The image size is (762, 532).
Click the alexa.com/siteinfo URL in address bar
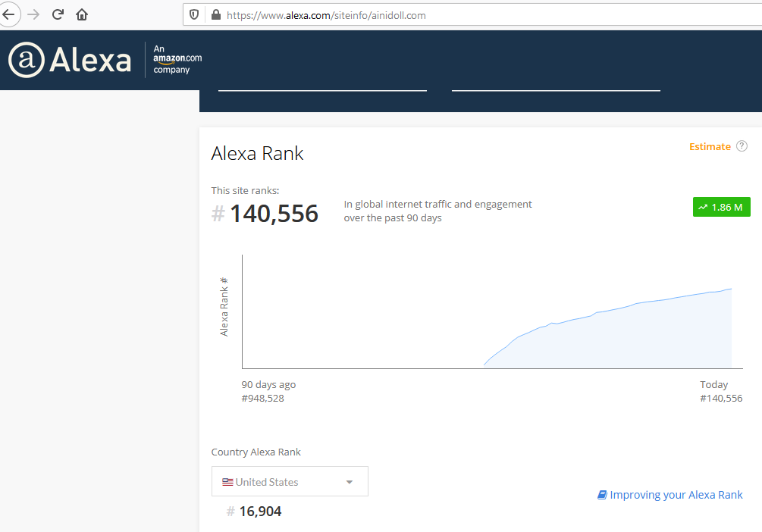coord(326,15)
